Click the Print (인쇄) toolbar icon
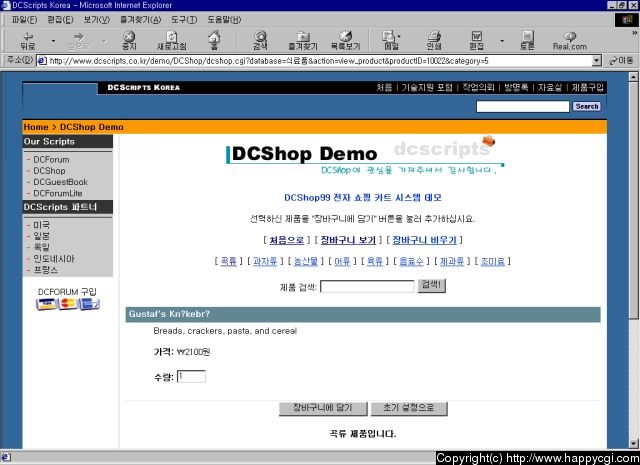Viewport: 640px width, 465px height. [x=434, y=40]
